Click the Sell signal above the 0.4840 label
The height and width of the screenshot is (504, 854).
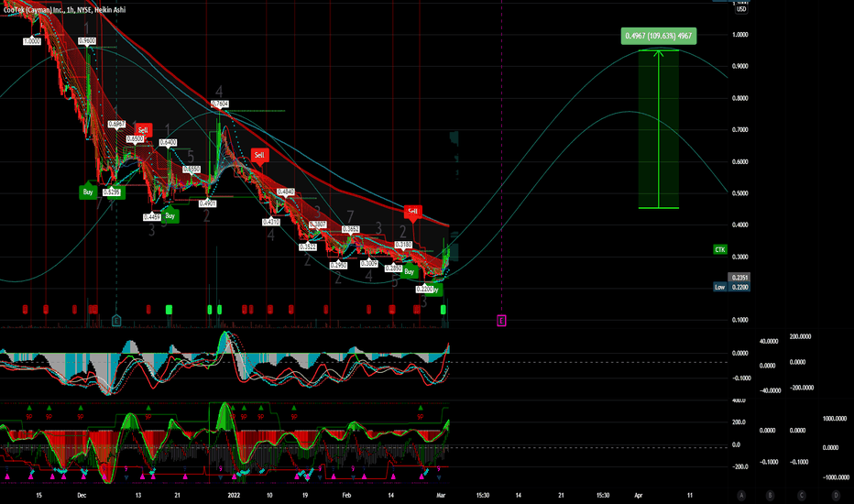pos(259,155)
